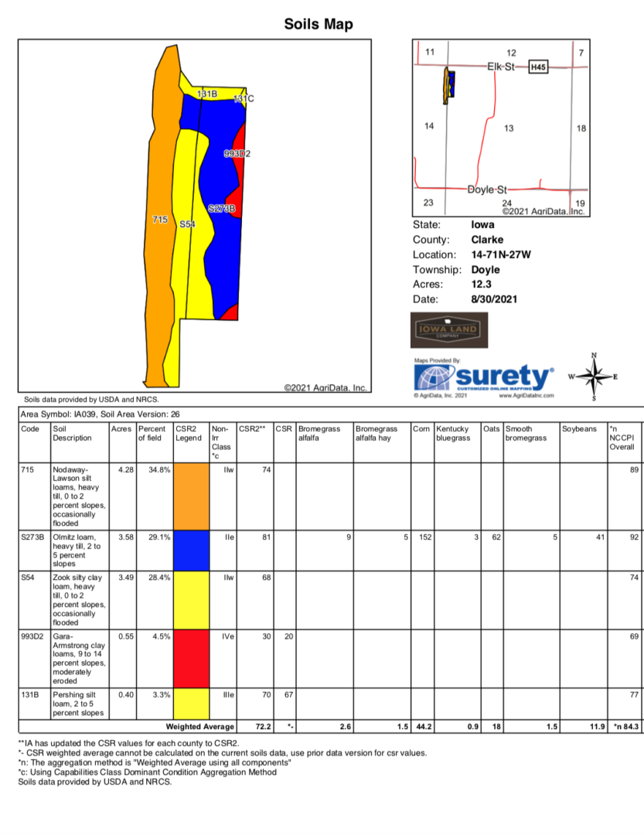Click the field marker on the locator map
Screen dimensions: 644x835
click(x=448, y=85)
